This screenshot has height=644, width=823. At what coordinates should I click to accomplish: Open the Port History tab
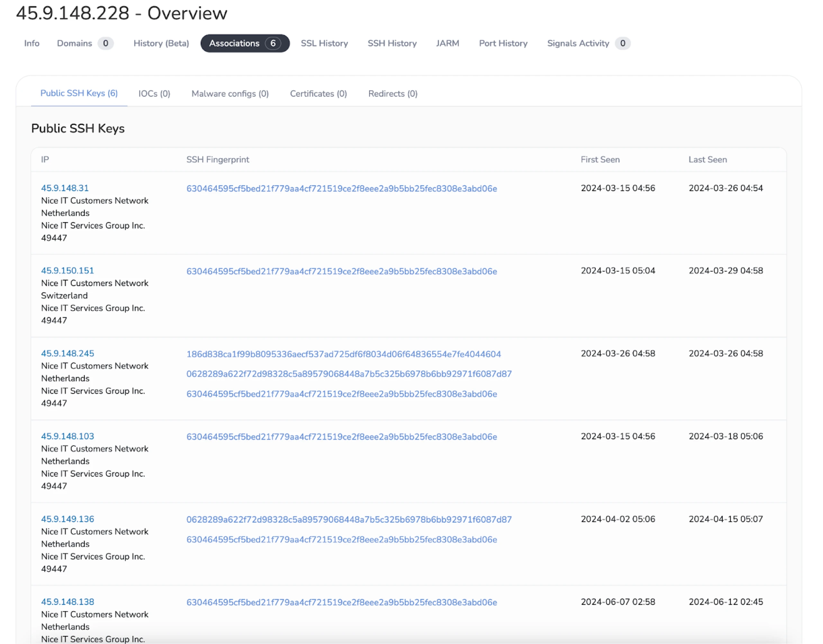[x=503, y=43]
